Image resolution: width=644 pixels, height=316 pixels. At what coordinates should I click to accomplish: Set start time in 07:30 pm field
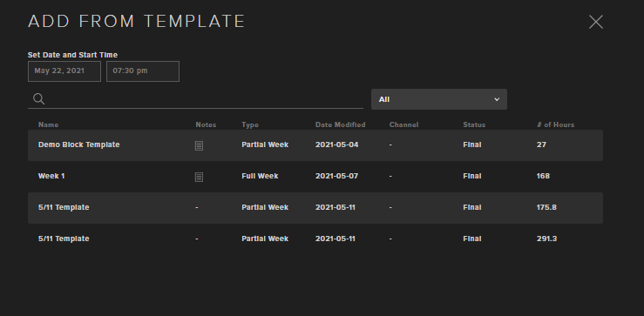[x=143, y=71]
